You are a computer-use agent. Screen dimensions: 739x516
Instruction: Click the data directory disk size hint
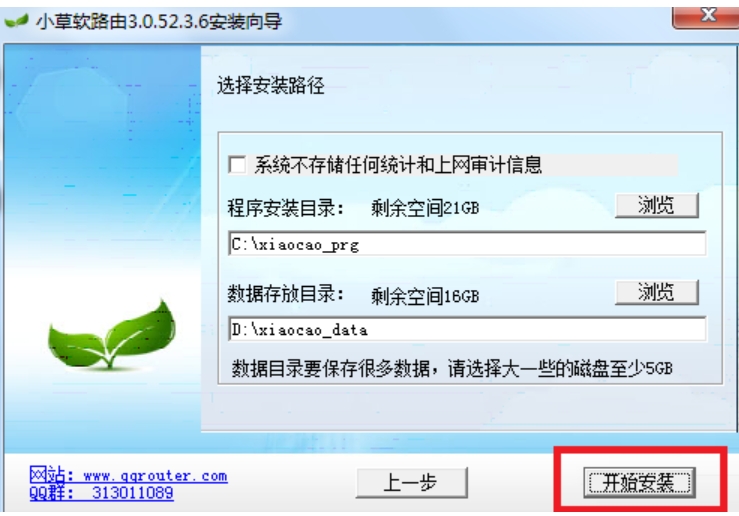point(452,369)
